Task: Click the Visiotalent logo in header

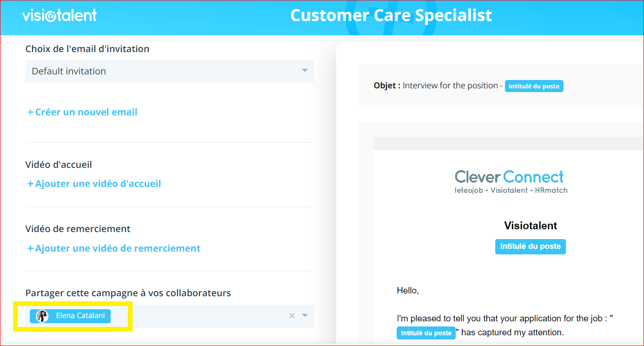Action: 60,15
